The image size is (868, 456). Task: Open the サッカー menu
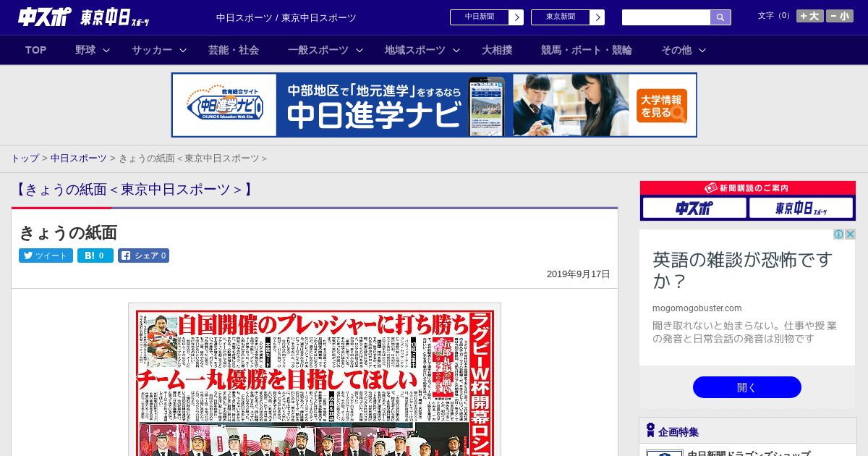click(x=152, y=50)
